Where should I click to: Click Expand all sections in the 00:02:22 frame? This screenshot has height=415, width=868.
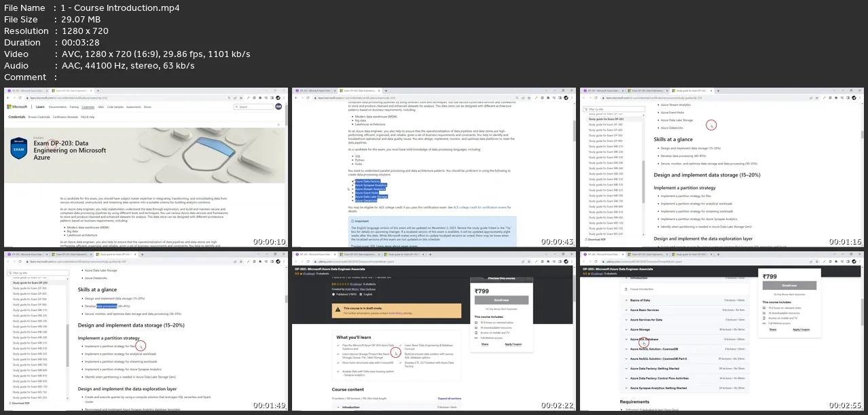point(450,398)
